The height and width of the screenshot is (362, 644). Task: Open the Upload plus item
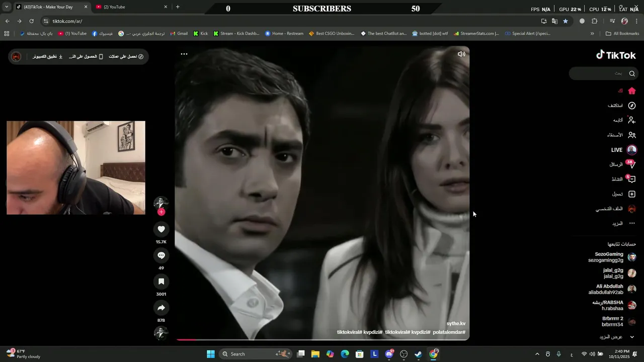point(624,194)
